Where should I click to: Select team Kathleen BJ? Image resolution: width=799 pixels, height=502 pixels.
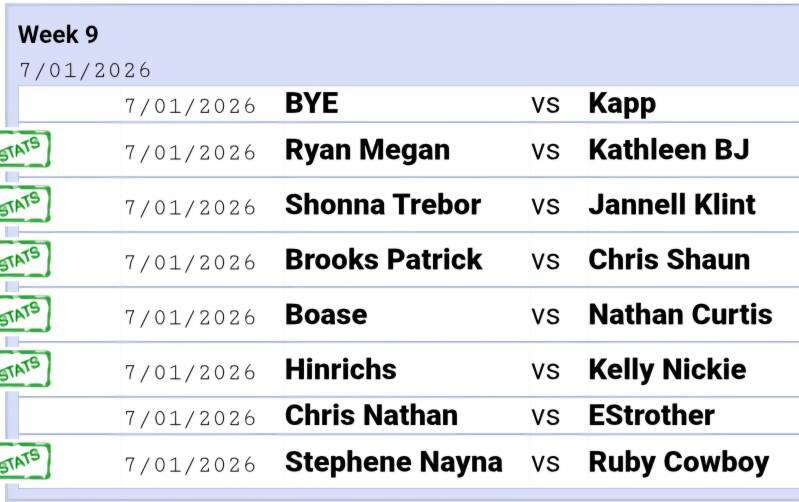[669, 150]
